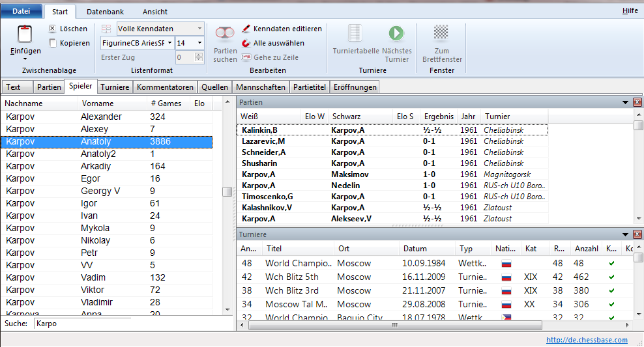Open the Quellen tab
Screen dimensions: 644x347
[x=214, y=87]
